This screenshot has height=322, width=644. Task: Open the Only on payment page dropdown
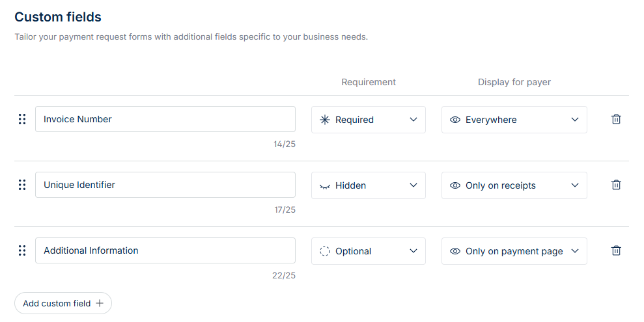514,251
